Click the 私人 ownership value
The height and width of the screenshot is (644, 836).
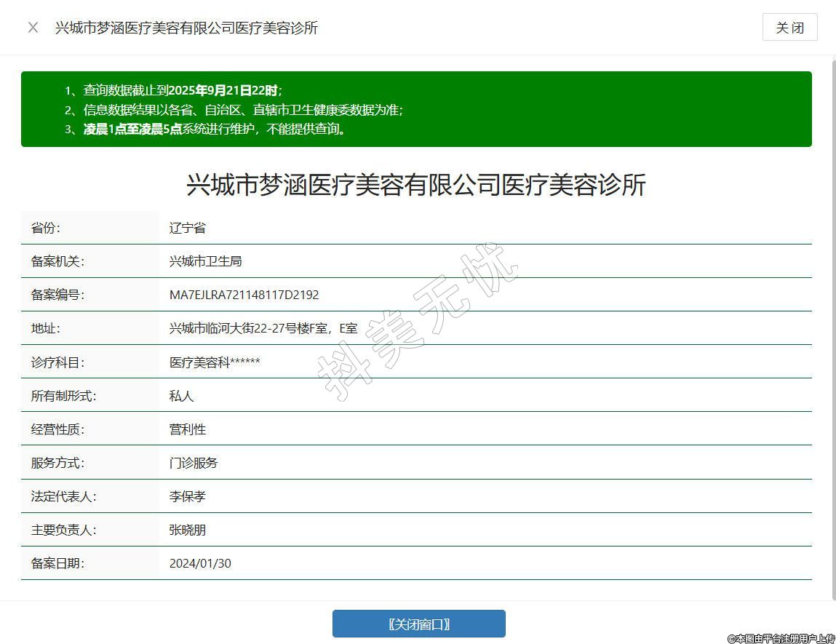(182, 396)
